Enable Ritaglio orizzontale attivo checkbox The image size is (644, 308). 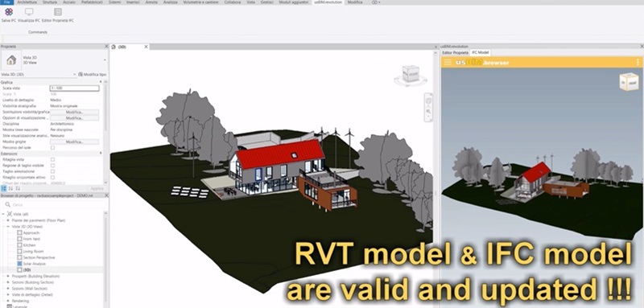click(52, 177)
